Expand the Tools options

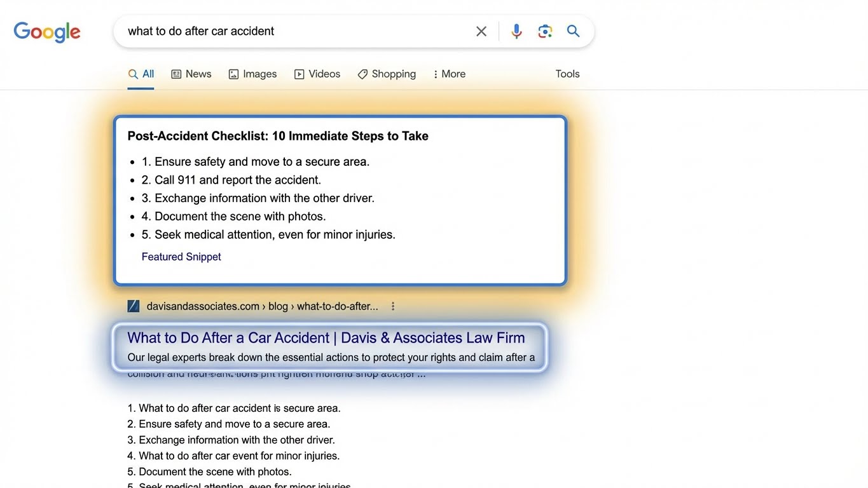point(567,74)
